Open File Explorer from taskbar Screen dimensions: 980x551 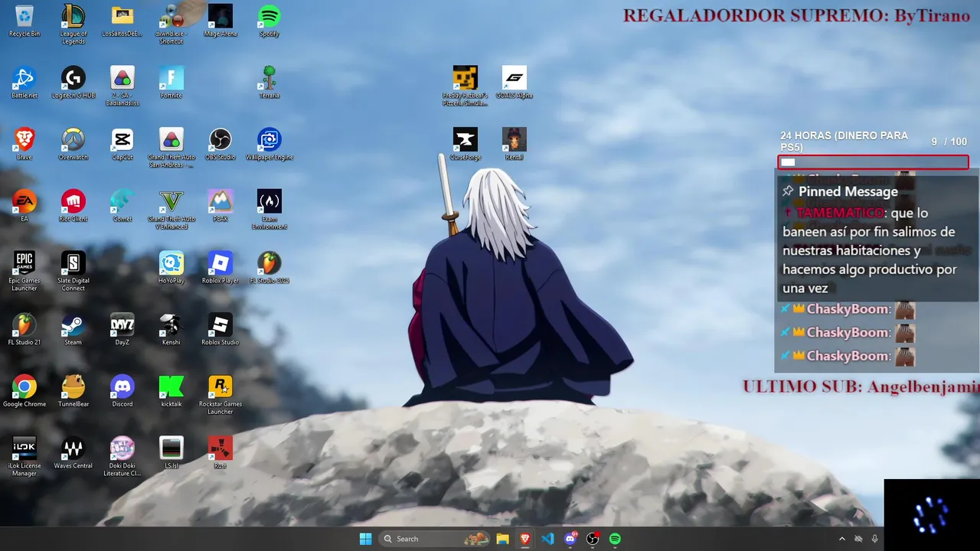[502, 539]
